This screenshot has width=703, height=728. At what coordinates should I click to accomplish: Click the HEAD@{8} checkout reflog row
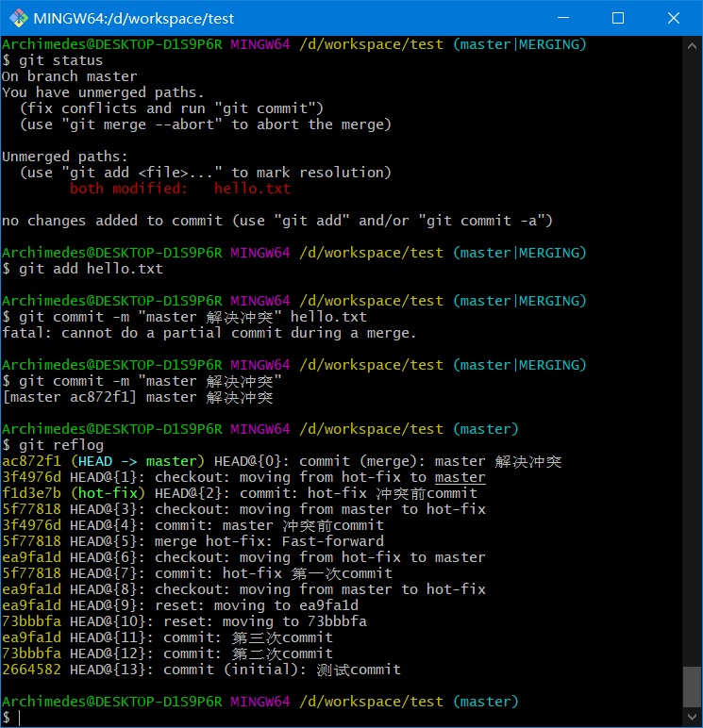click(244, 589)
